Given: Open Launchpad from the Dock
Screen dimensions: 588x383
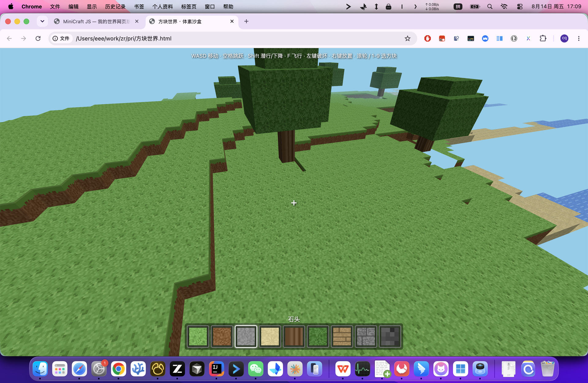Looking at the screenshot, I should point(60,369).
